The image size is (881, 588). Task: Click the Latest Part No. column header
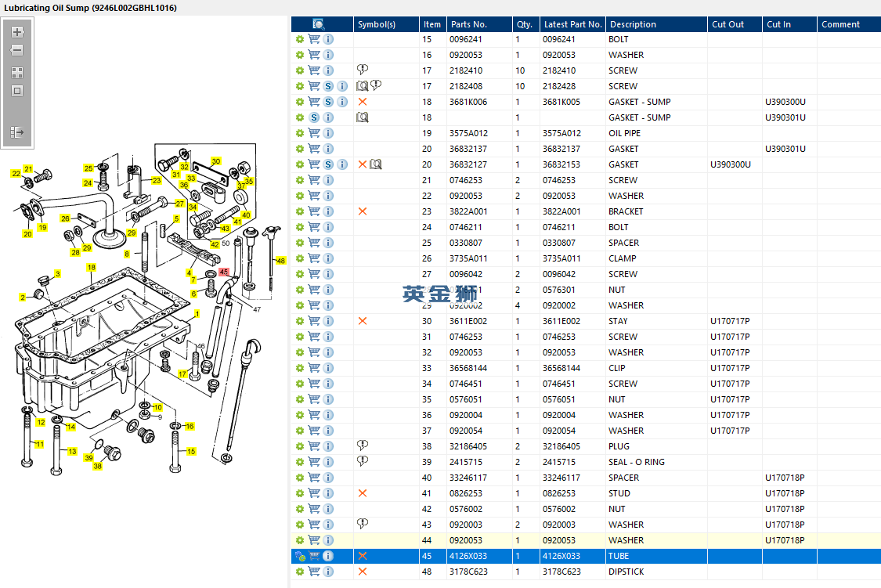click(572, 24)
